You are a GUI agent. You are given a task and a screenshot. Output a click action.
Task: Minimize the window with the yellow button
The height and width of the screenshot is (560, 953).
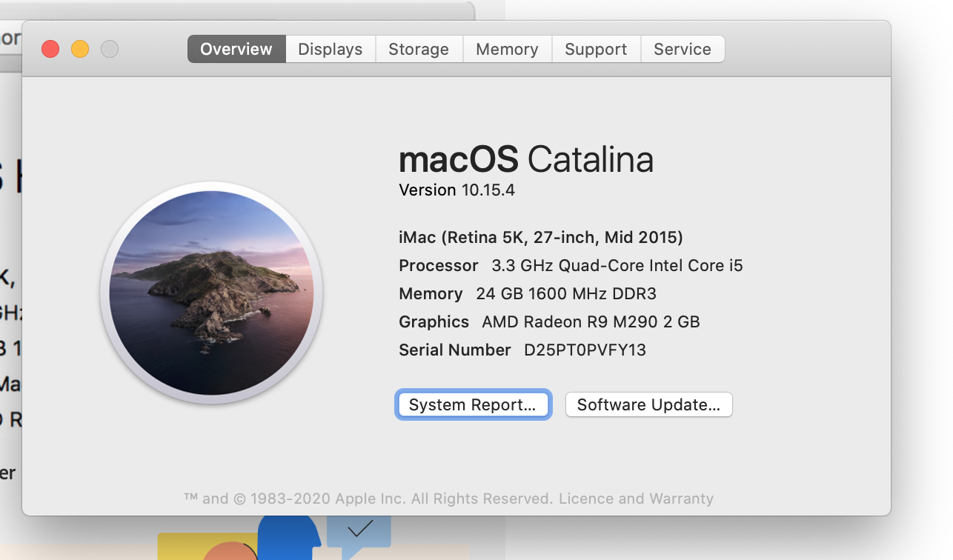[80, 49]
